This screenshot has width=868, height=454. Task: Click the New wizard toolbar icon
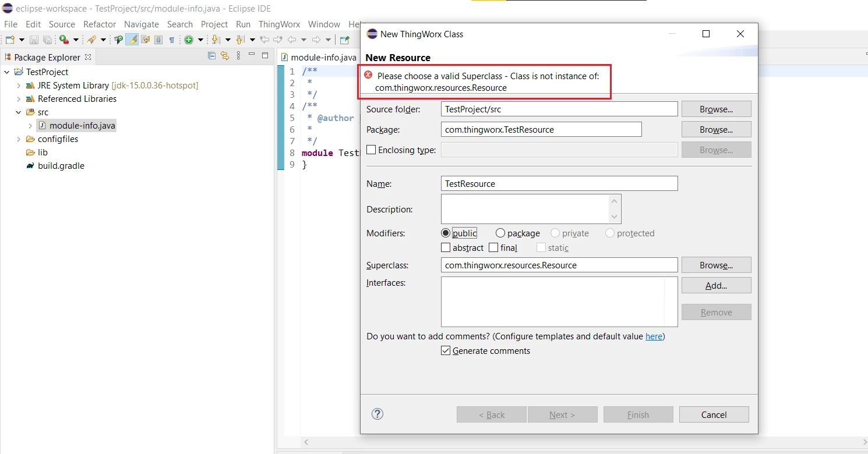(10, 40)
